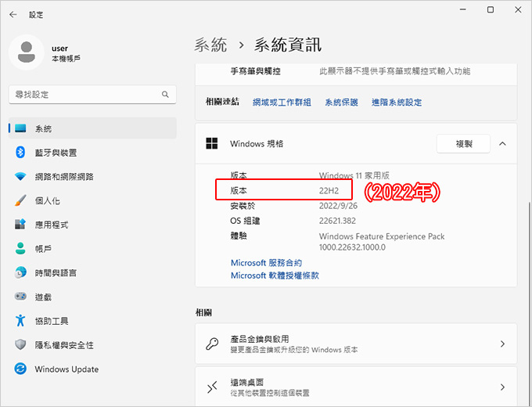
Task: Open the Microsoft 軟體授權條款 link
Action: click(275, 276)
